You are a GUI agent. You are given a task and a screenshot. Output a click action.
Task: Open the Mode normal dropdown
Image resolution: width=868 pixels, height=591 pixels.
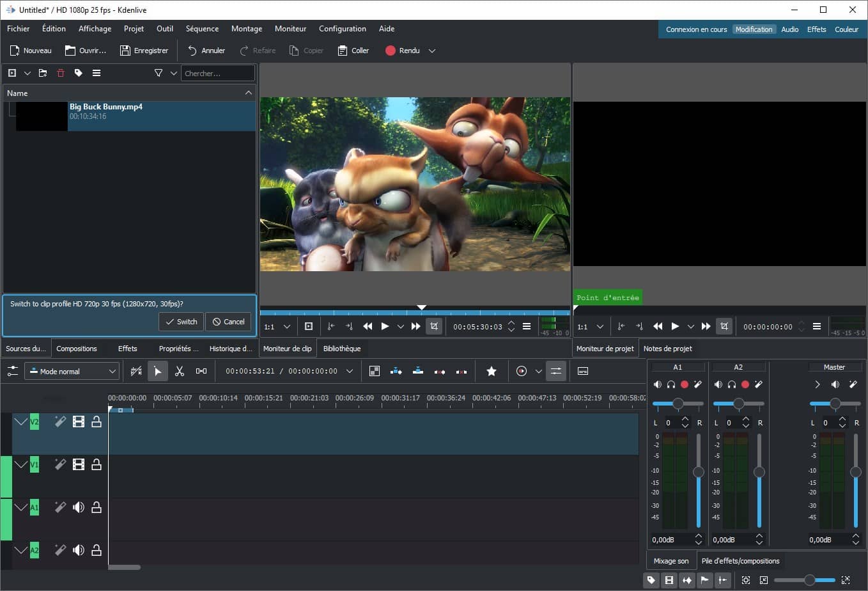click(x=72, y=371)
